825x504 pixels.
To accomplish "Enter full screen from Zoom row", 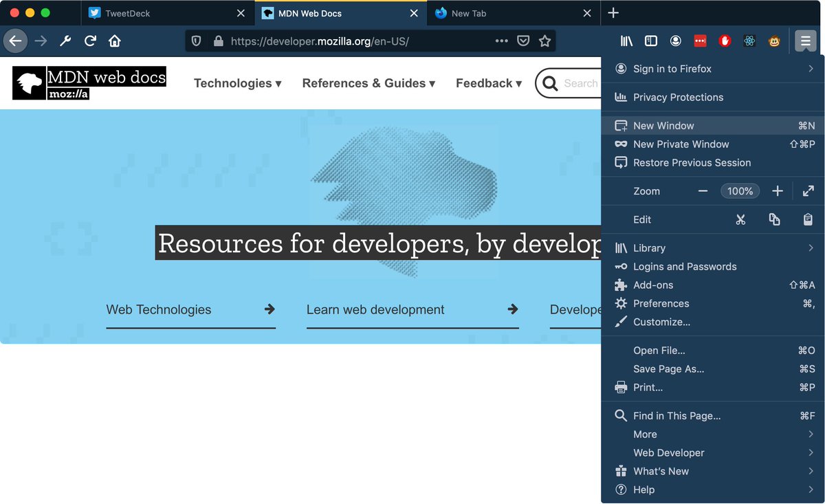I will coord(808,191).
